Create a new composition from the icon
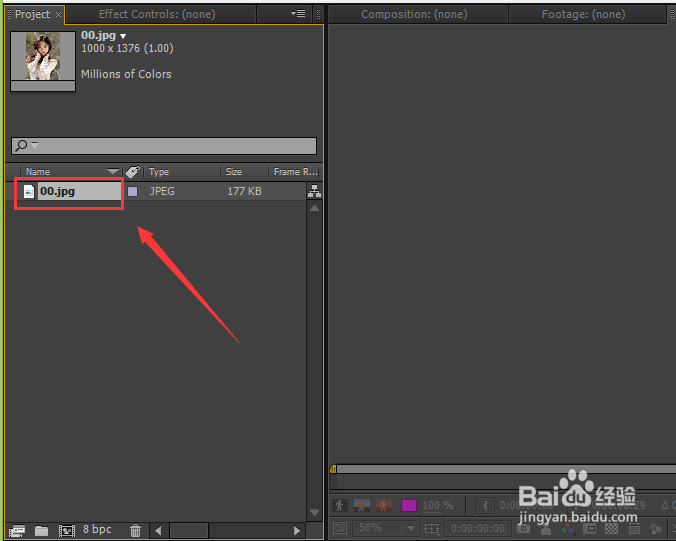676x541 pixels. coord(67,530)
